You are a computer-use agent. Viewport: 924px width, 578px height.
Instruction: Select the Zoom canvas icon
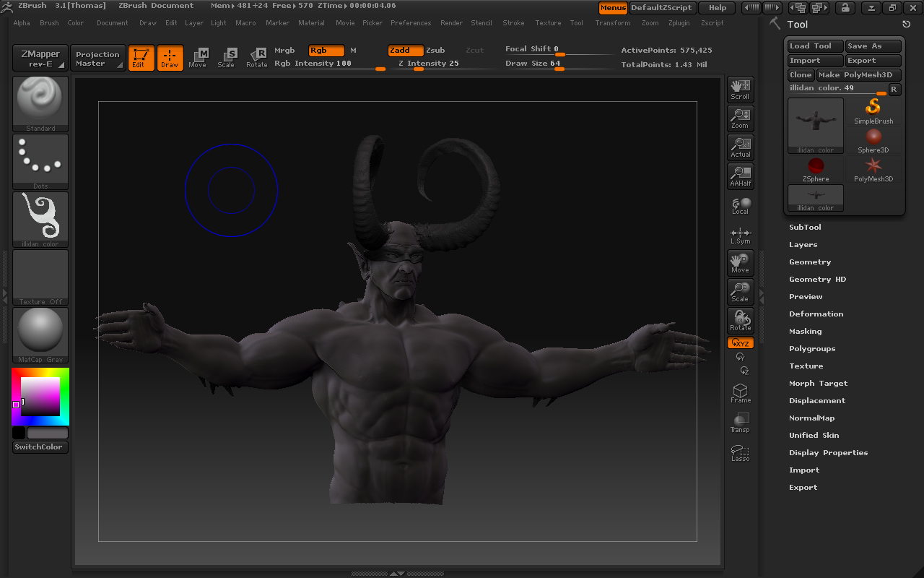point(740,118)
